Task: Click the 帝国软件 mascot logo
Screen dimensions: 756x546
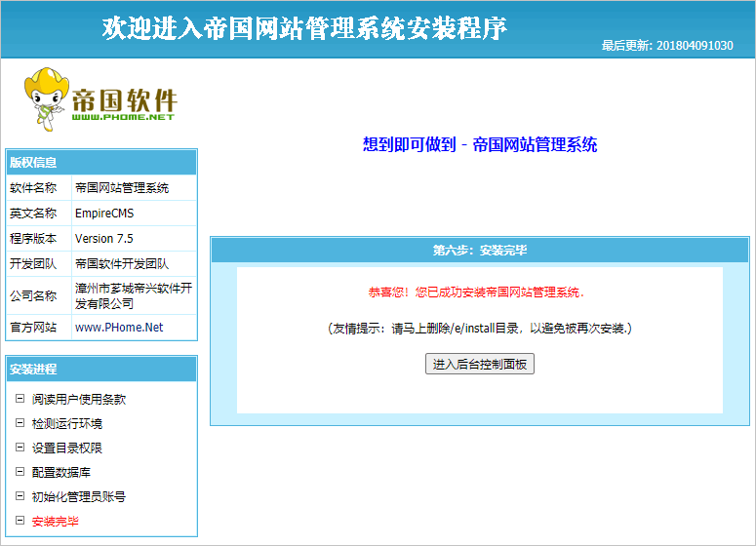Action: [x=99, y=98]
